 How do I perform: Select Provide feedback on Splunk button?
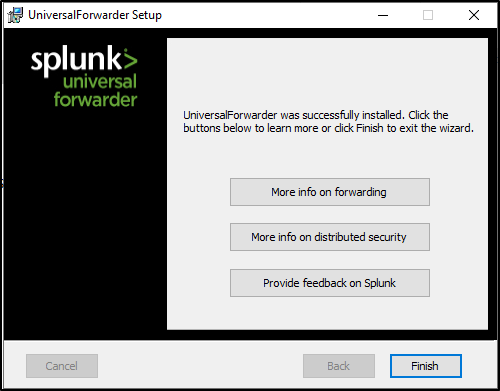[x=330, y=283]
